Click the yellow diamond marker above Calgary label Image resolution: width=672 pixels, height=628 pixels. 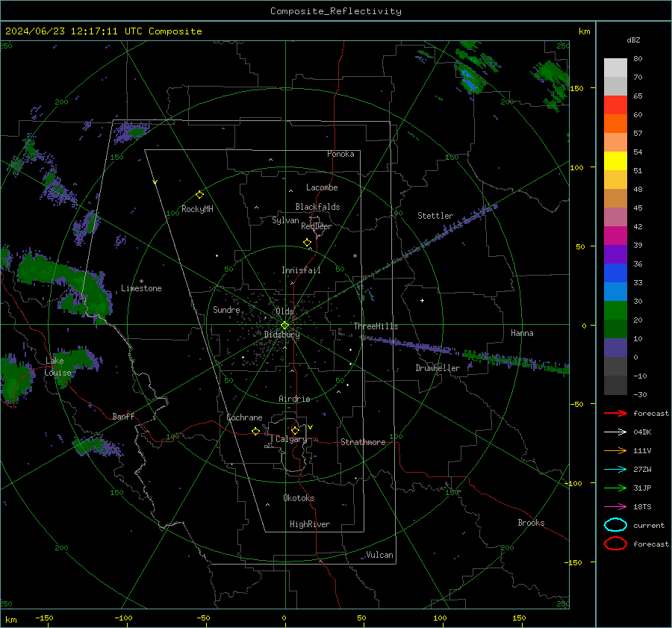295,430
